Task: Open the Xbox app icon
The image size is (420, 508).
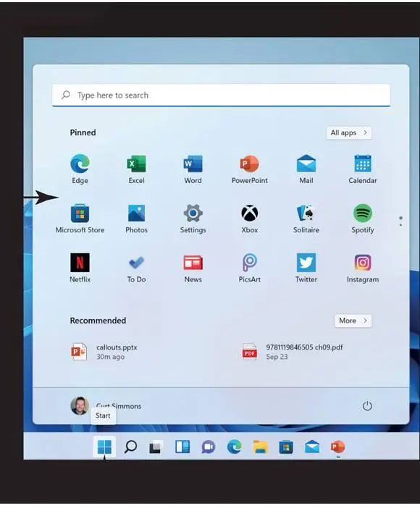Action: (x=249, y=219)
